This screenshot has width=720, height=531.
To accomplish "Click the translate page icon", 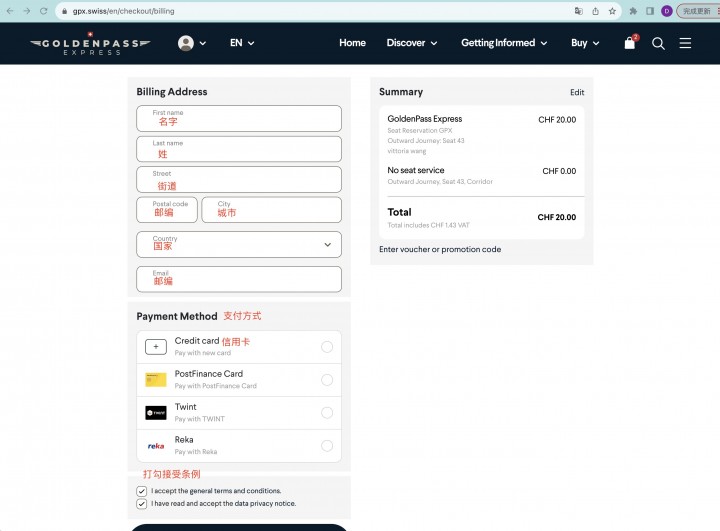I will (579, 11).
